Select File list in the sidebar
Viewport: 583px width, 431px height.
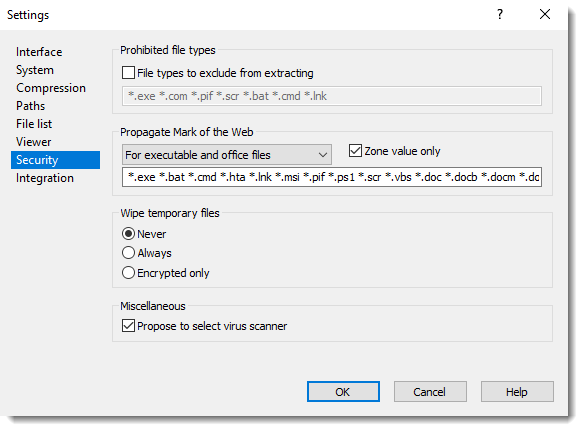point(34,124)
